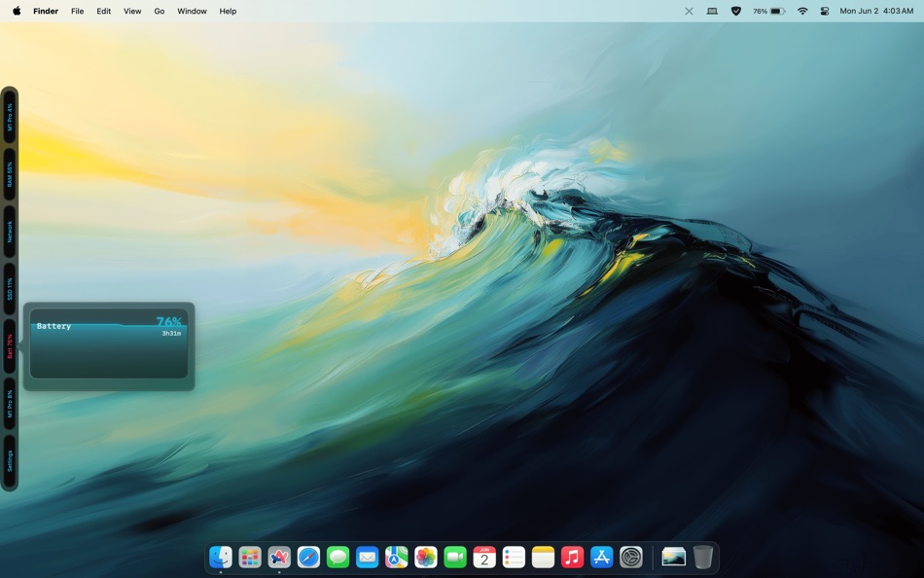The image size is (924, 578).
Task: Open the Finder menu
Action: click(46, 11)
